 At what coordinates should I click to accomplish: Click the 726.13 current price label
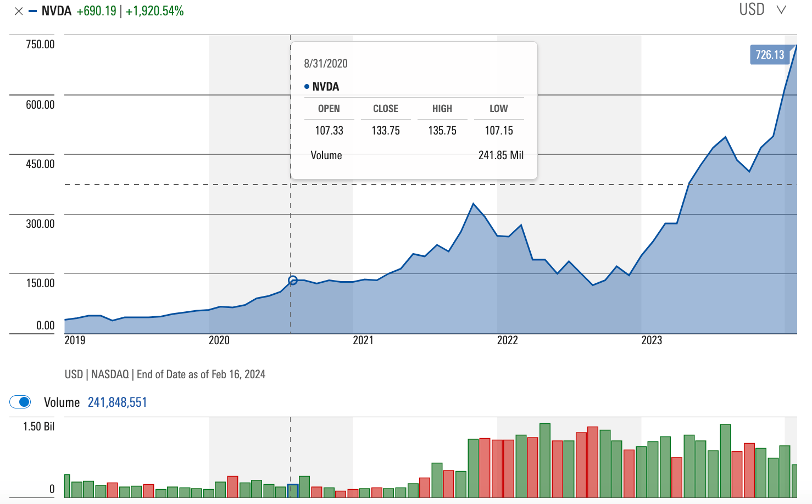[x=770, y=54]
